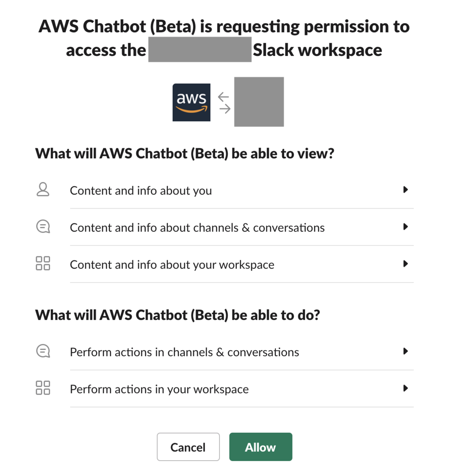The image size is (450, 476).
Task: Expand 'Content and info about channels & conversations'
Action: (x=406, y=226)
